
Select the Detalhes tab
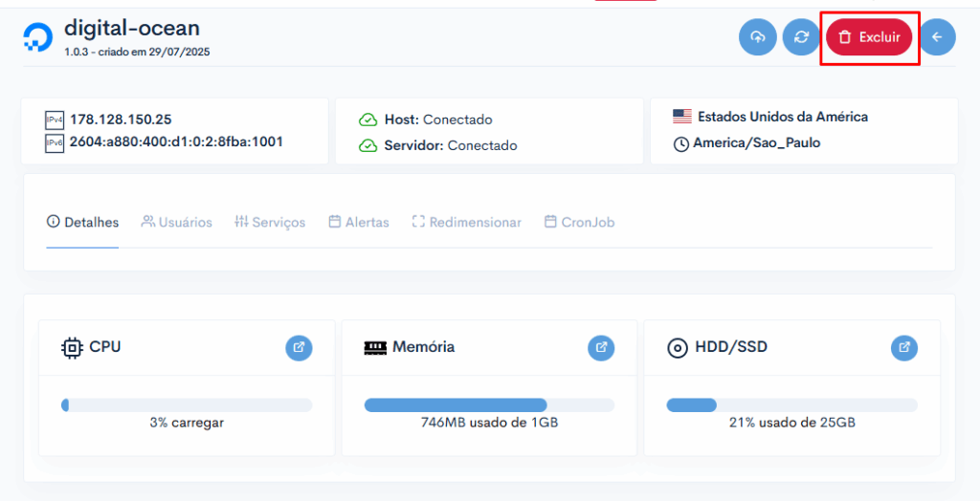coord(82,222)
